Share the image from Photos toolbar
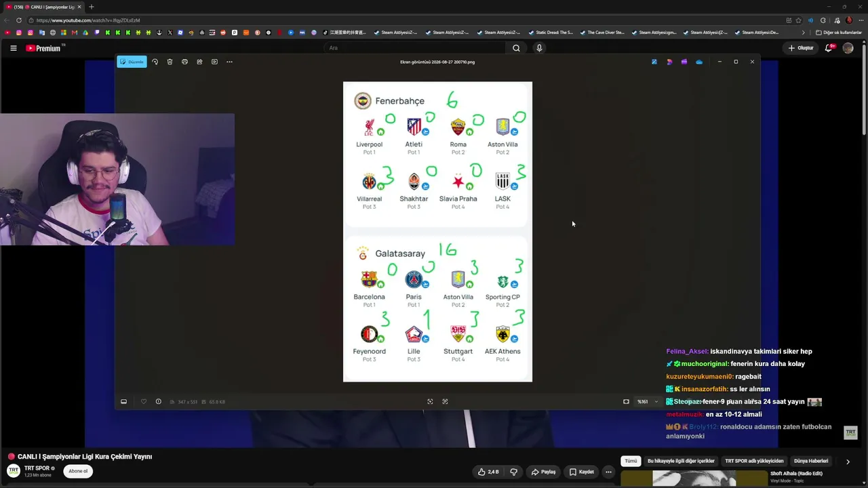Viewport: 868px width, 488px height. [x=199, y=62]
